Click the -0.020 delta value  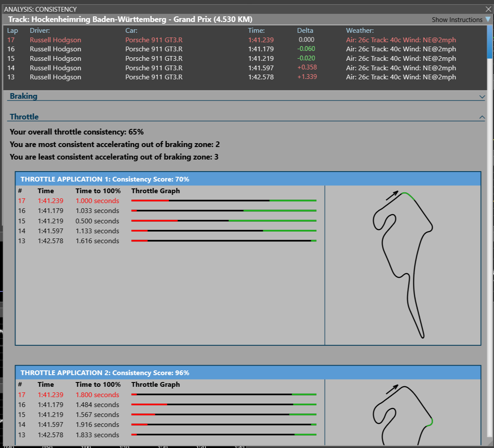[306, 58]
